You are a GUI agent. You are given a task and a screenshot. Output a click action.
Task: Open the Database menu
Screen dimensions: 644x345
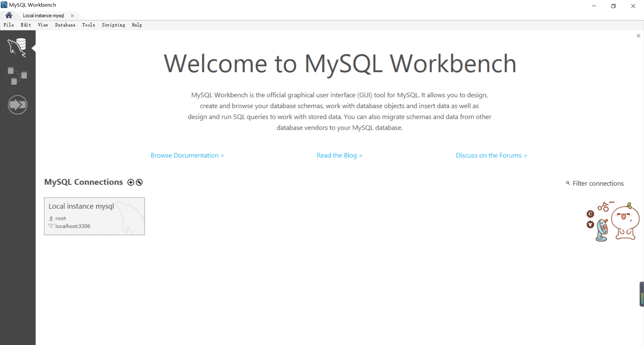pos(65,25)
